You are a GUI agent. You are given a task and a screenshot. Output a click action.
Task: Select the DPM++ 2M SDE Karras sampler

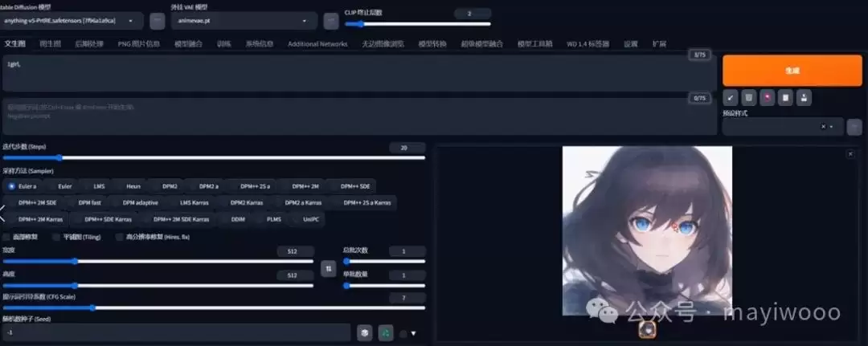(177, 219)
